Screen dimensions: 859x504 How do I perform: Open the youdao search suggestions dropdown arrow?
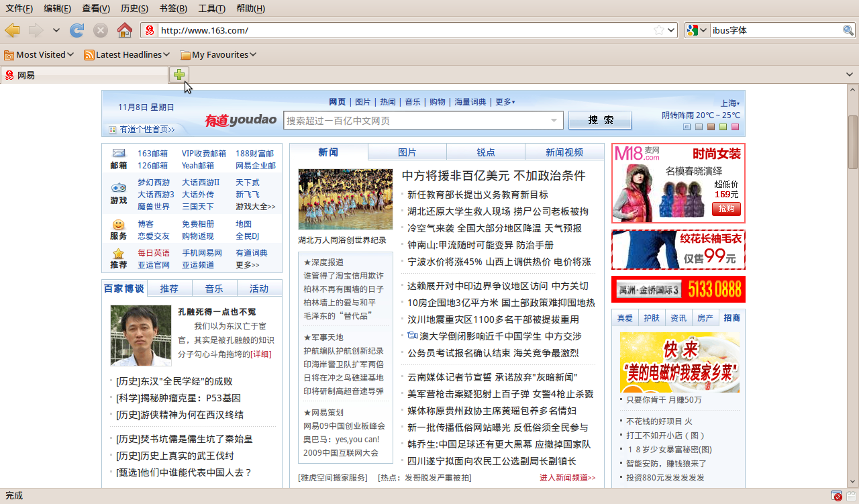point(555,121)
